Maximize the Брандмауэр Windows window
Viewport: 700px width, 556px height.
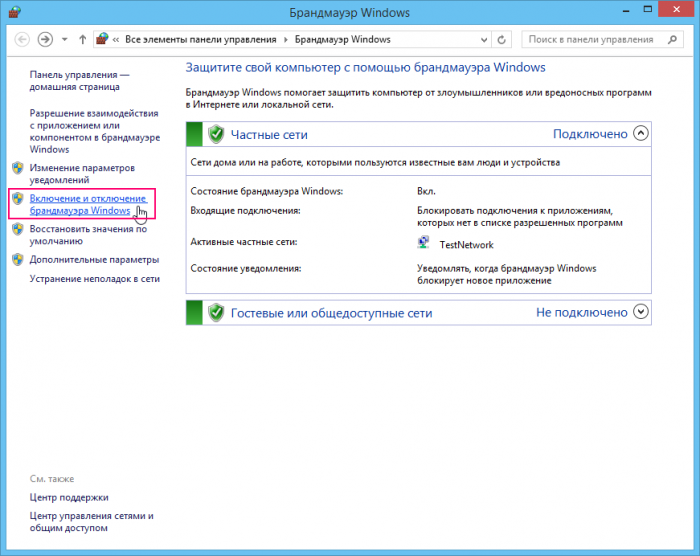[x=647, y=9]
